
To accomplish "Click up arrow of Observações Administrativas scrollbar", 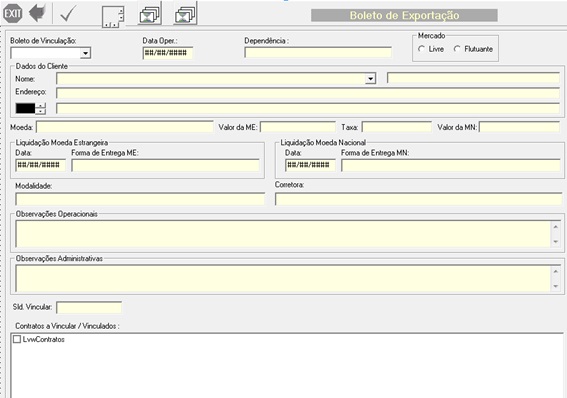I will point(556,271).
